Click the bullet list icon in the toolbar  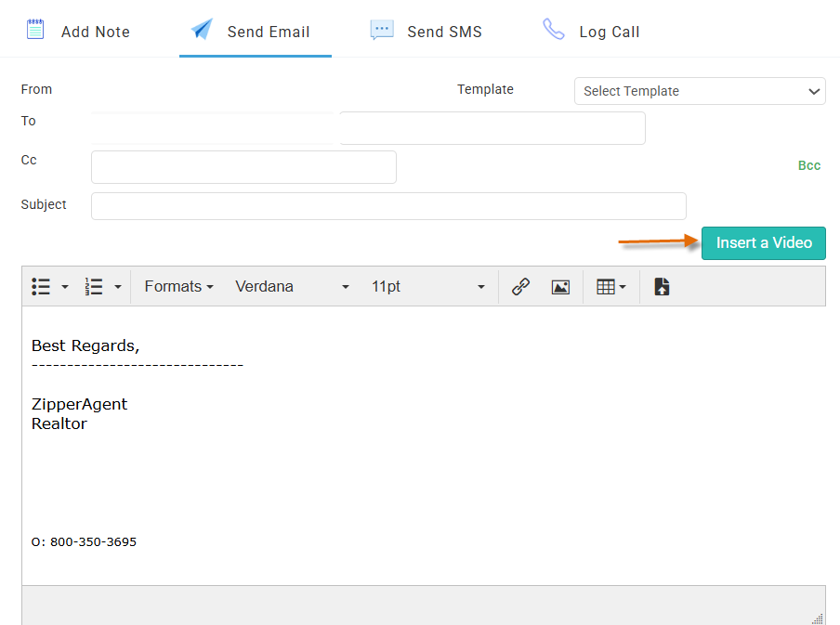coord(41,287)
